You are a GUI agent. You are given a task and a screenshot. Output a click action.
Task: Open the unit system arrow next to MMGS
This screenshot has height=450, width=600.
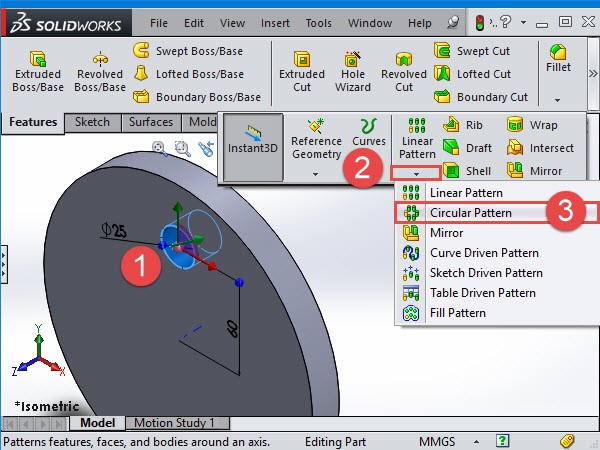click(x=476, y=442)
